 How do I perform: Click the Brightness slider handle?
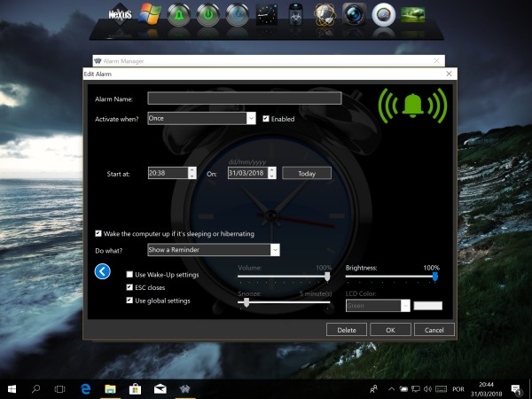[434, 277]
